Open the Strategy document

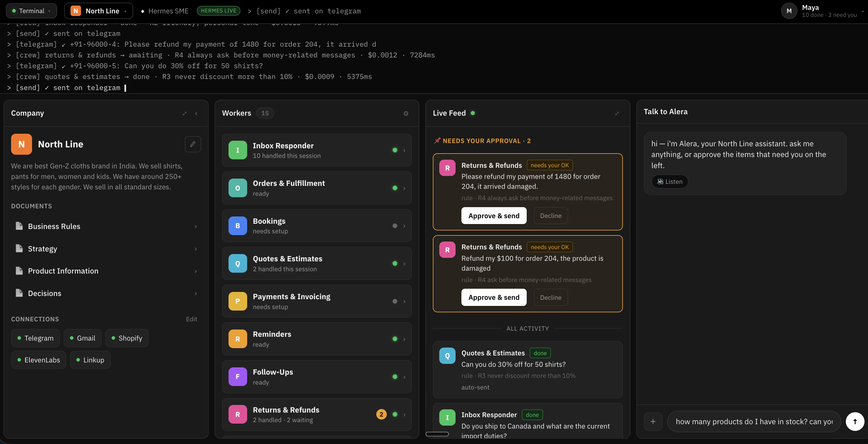point(106,249)
